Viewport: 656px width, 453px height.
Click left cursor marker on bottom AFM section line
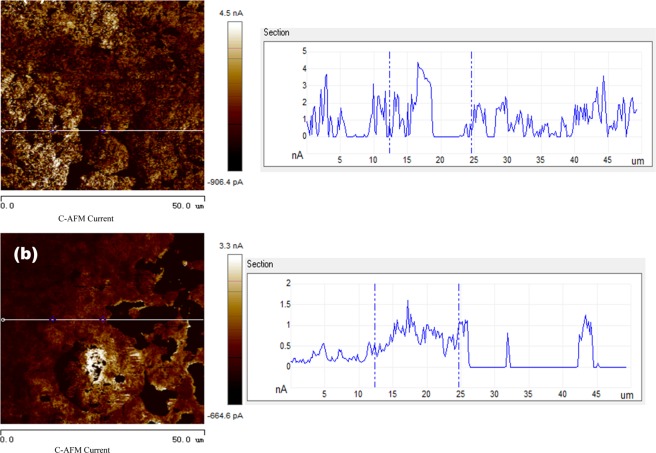coord(54,320)
